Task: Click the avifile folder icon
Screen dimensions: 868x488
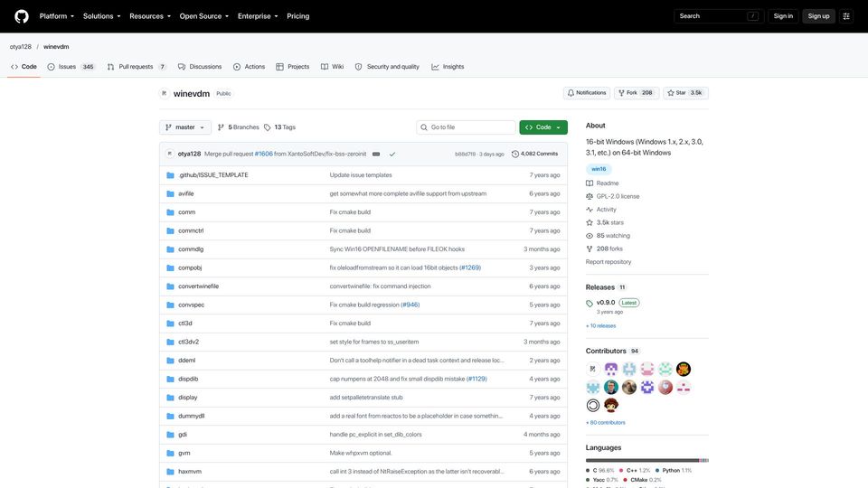Action: click(171, 193)
